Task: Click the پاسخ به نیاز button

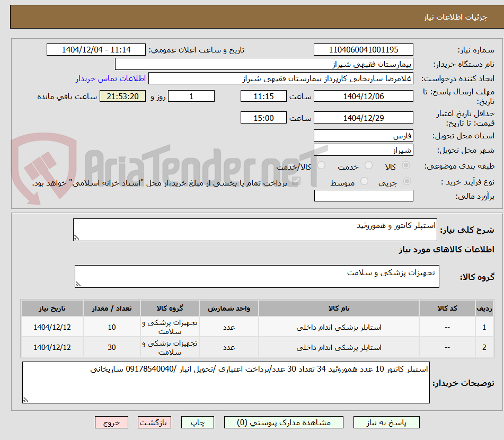Action: (x=386, y=423)
